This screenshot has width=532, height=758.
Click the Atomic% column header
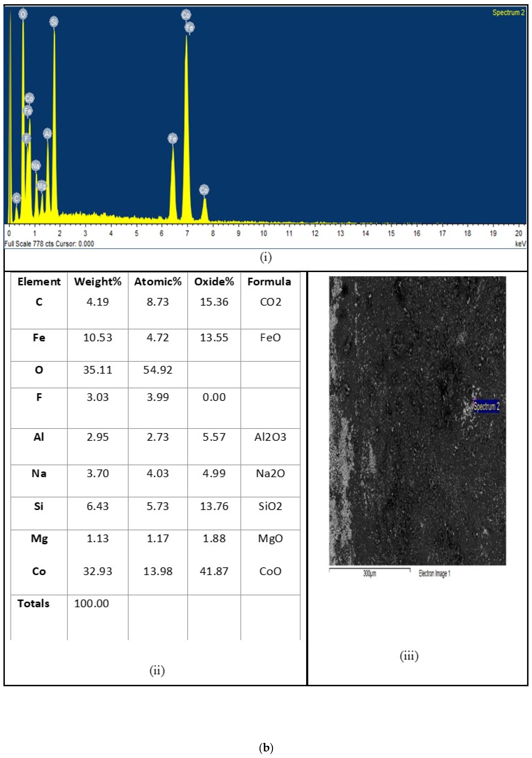click(158, 282)
